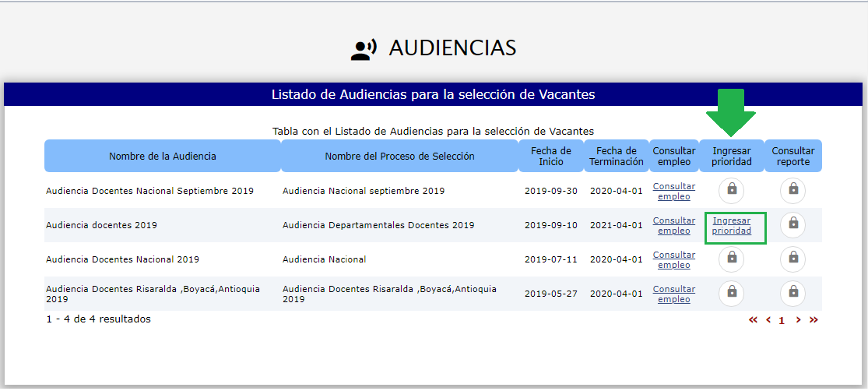The height and width of the screenshot is (391, 868).
Task: Click lock icon under Ingresar prioridad for Septiembre 2019
Action: coord(731,189)
